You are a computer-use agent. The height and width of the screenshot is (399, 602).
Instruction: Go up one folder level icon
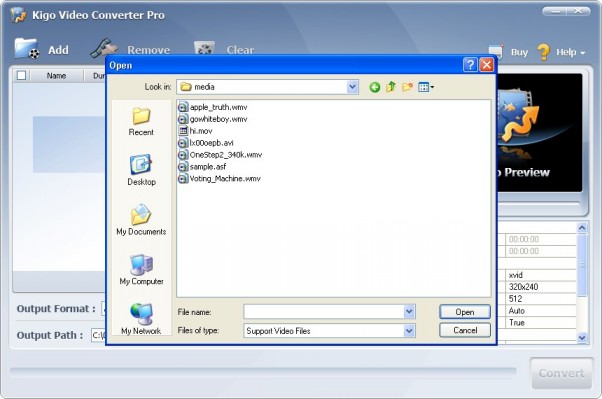tap(391, 87)
